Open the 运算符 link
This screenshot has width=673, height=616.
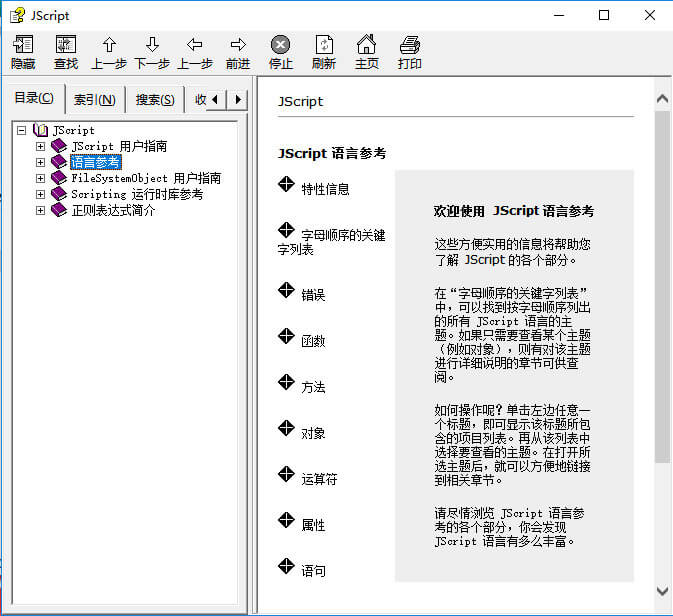[x=319, y=479]
